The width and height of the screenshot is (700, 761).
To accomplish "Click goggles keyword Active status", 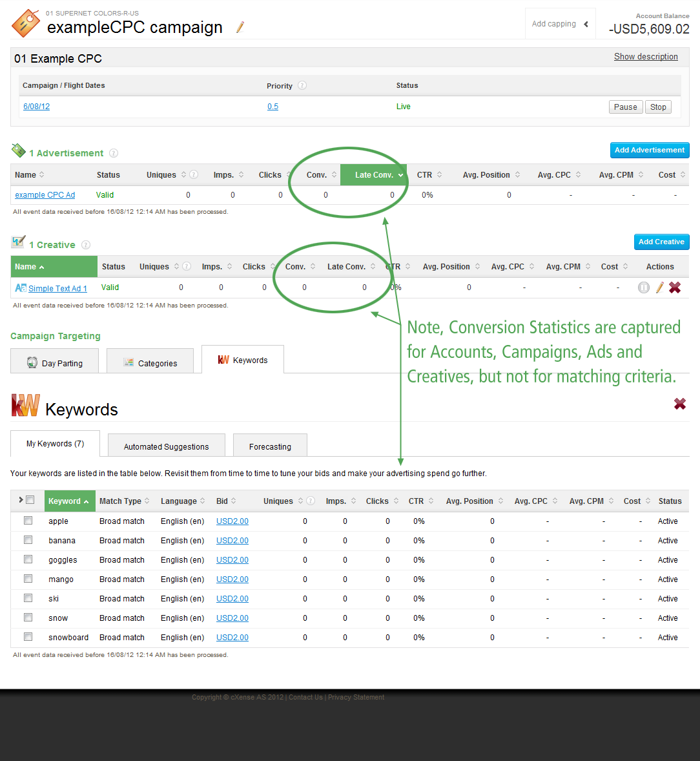I will [x=668, y=560].
